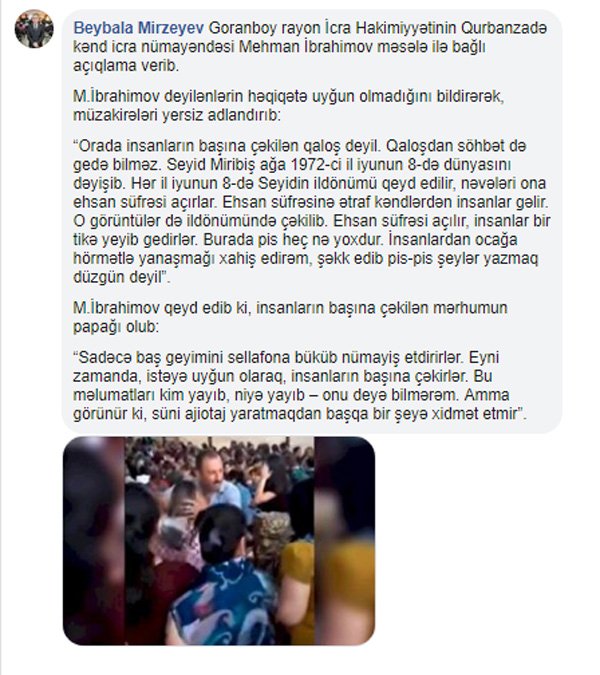Open the attached crowd video thumbnail
Screen dimensions: 600x675
(219, 540)
